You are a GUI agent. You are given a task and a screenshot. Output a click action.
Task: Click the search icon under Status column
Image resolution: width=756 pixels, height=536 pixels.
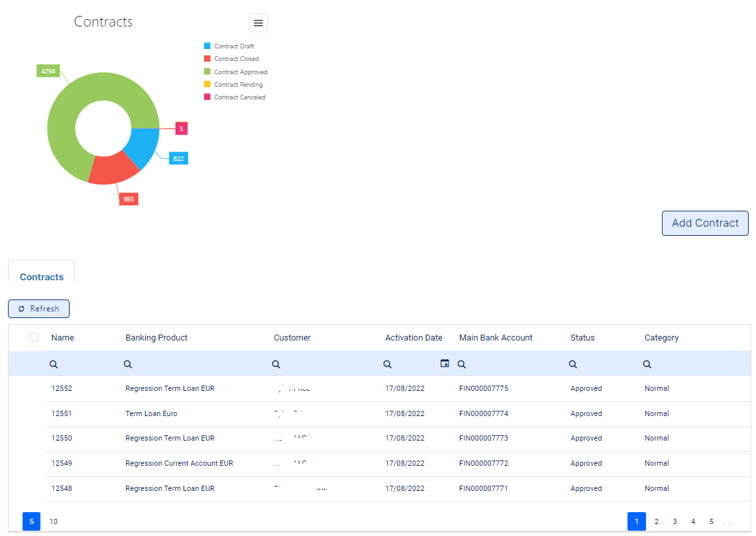[x=573, y=364]
